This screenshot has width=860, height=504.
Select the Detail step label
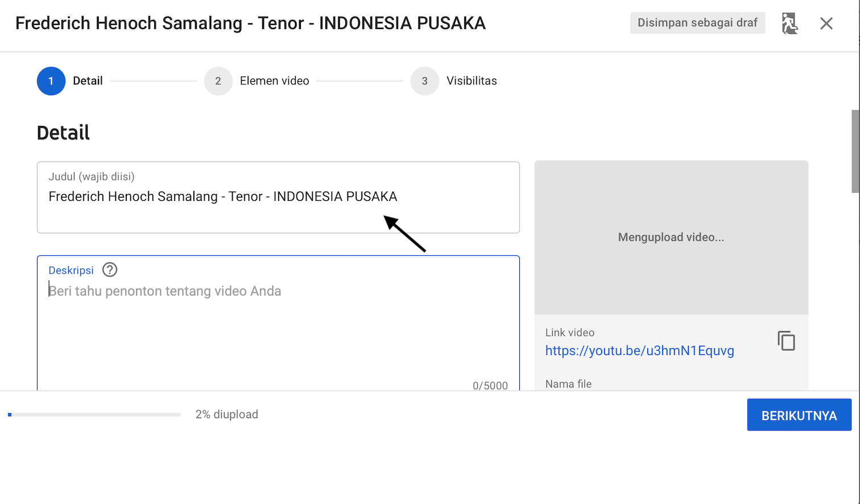88,81
